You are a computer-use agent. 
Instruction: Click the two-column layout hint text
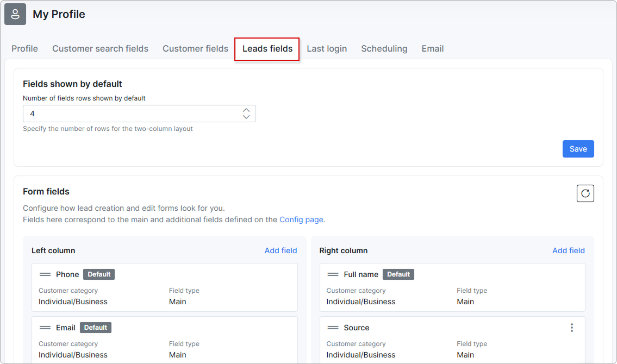(x=108, y=129)
